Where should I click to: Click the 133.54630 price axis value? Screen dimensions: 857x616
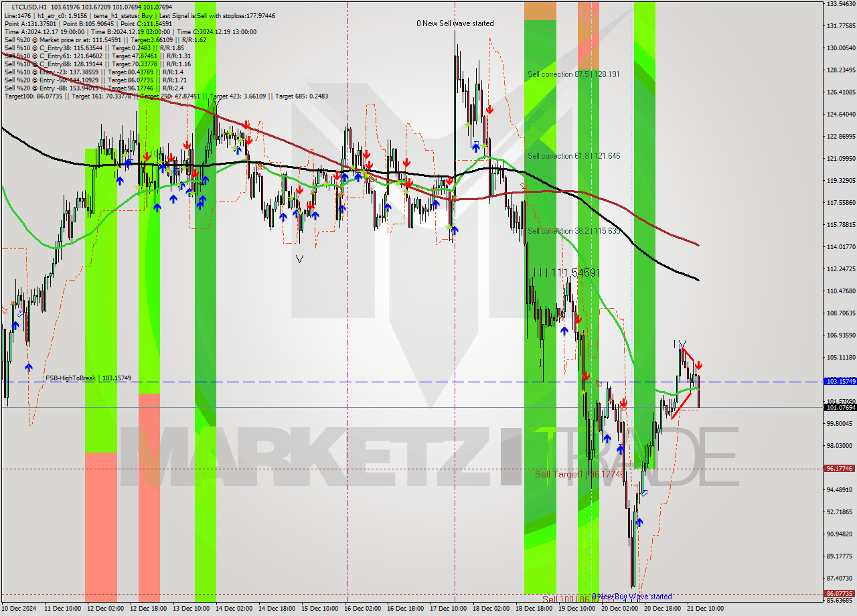click(x=840, y=4)
